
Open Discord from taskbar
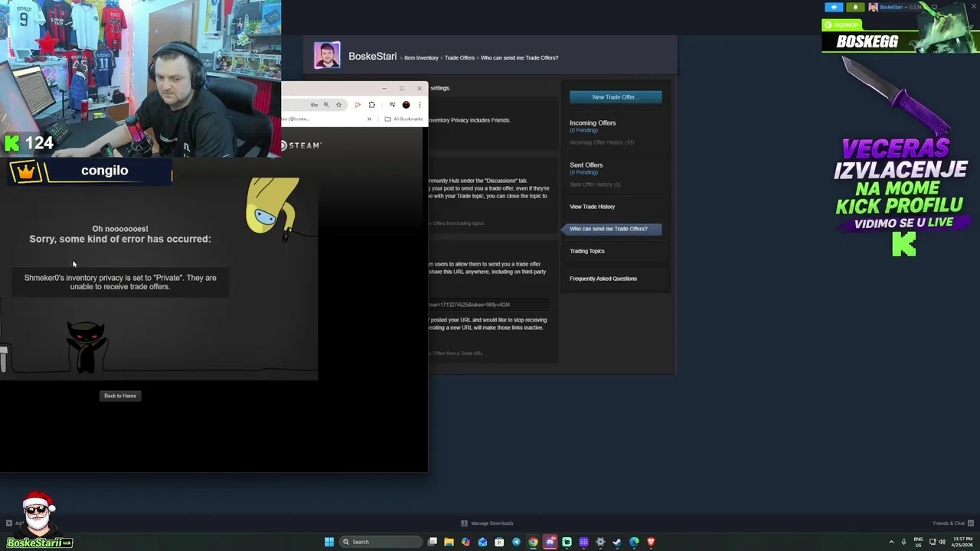(550, 542)
